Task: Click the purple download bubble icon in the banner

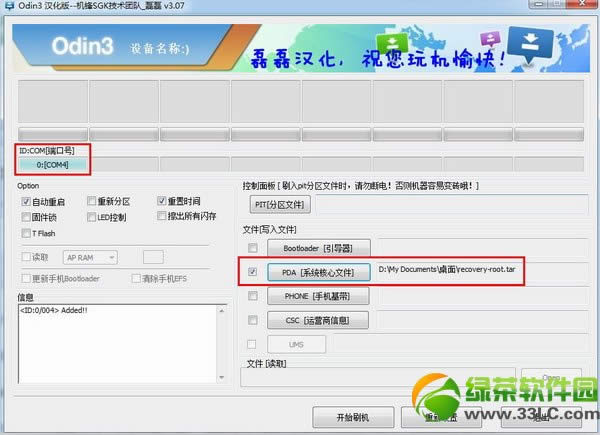Action: click(x=491, y=39)
